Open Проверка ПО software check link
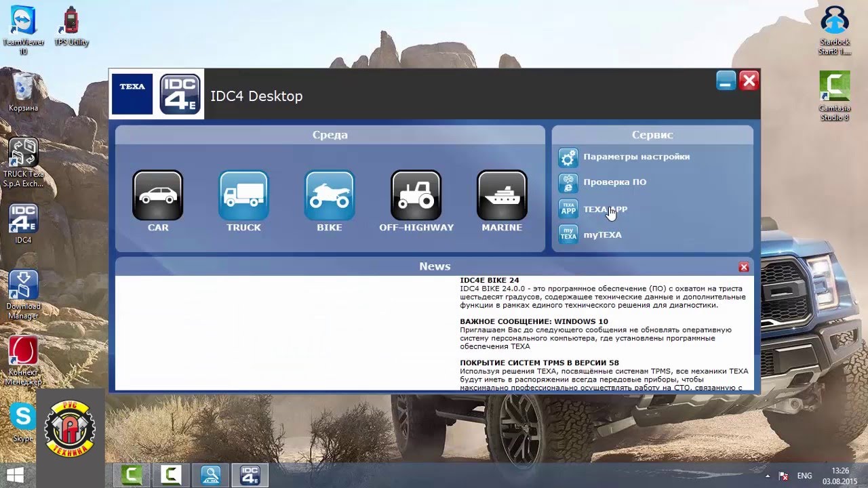 coord(615,182)
